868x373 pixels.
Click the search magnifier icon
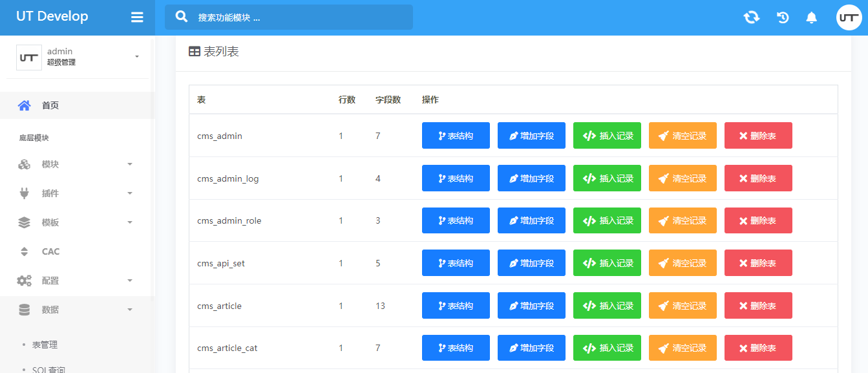(x=182, y=17)
